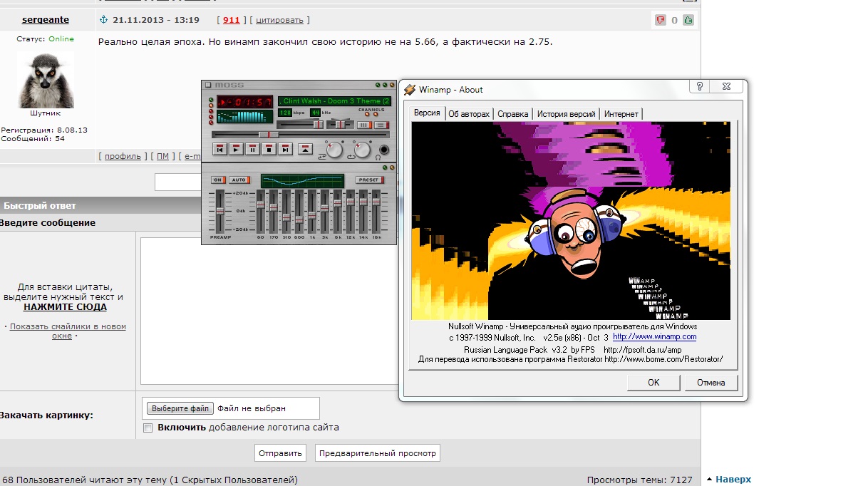Click the Winamp balance slider
868x486 pixels.
(340, 125)
